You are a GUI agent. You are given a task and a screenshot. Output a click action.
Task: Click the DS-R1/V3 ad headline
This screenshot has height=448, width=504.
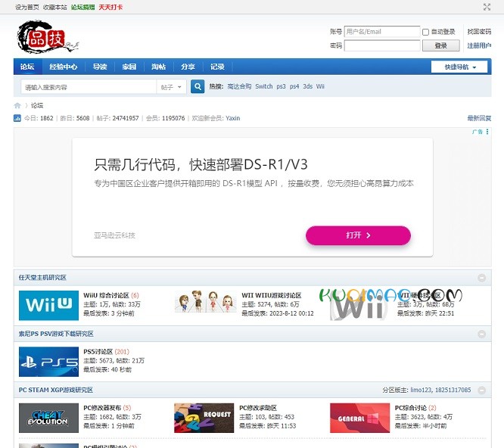(201, 164)
